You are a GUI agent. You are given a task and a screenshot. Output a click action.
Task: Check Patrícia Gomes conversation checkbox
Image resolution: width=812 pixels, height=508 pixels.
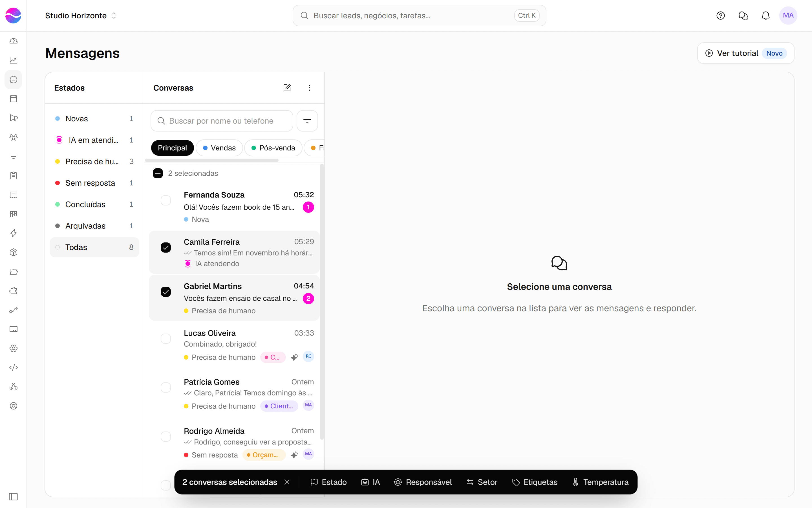pos(166,388)
